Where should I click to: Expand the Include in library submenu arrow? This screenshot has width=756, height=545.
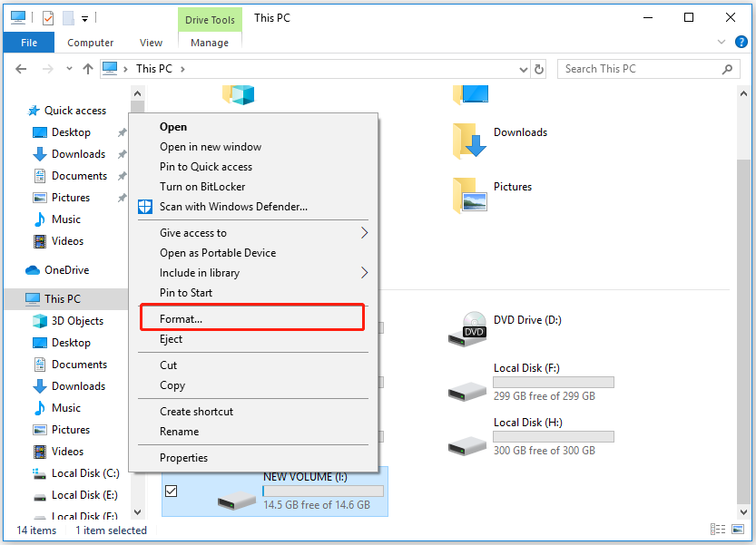(364, 273)
